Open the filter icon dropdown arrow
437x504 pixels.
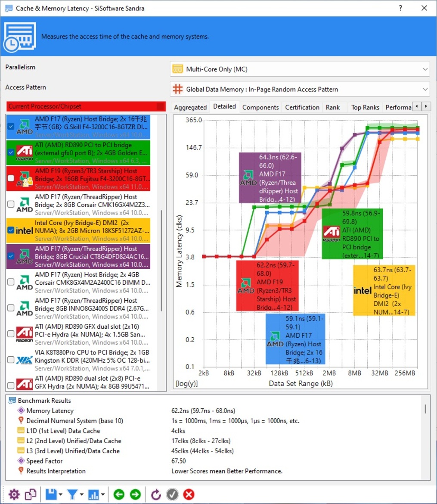tap(82, 495)
